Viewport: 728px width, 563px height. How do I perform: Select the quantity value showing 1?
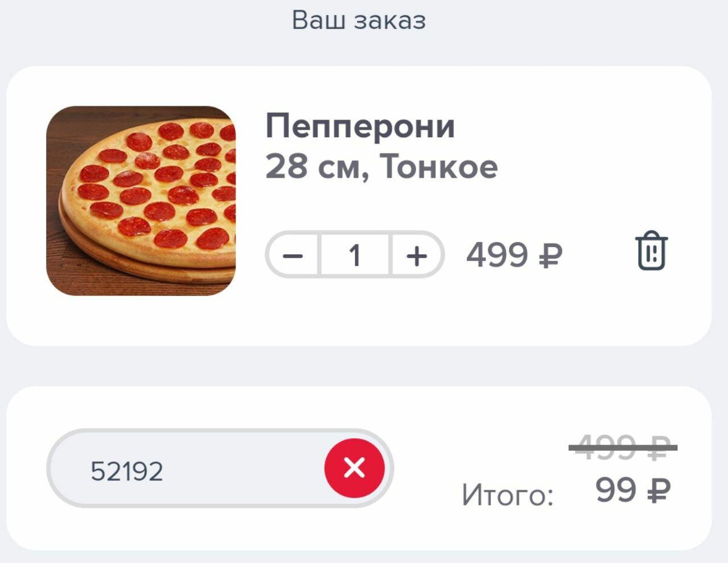tap(355, 255)
